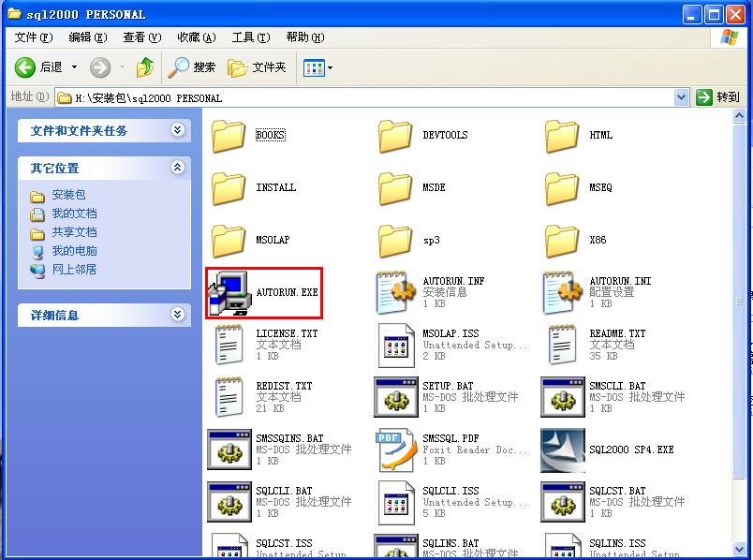Select the INSTALL folder icon
This screenshot has height=560, width=753.
(x=229, y=188)
